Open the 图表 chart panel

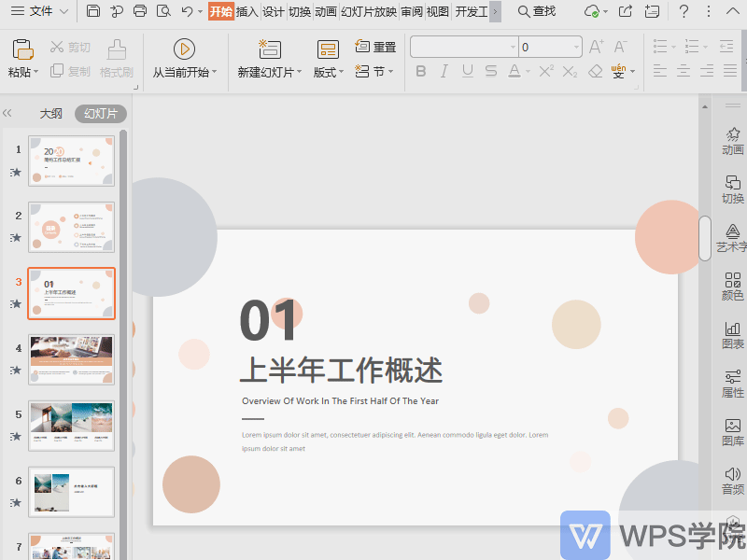(732, 334)
